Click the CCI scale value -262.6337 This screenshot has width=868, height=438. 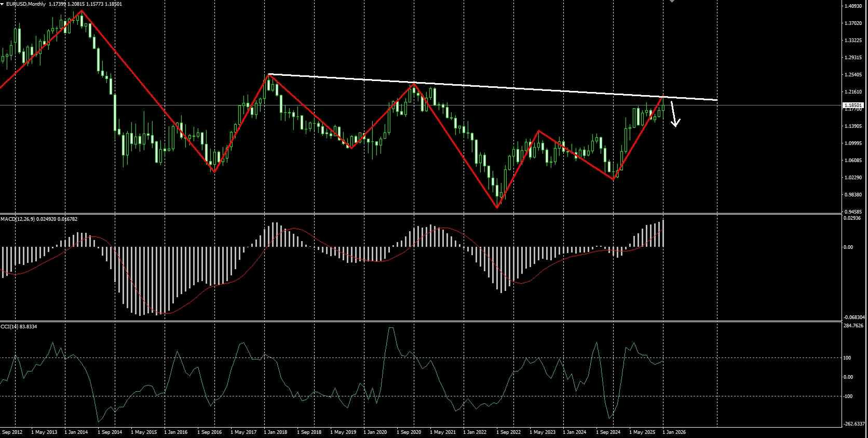point(854,423)
